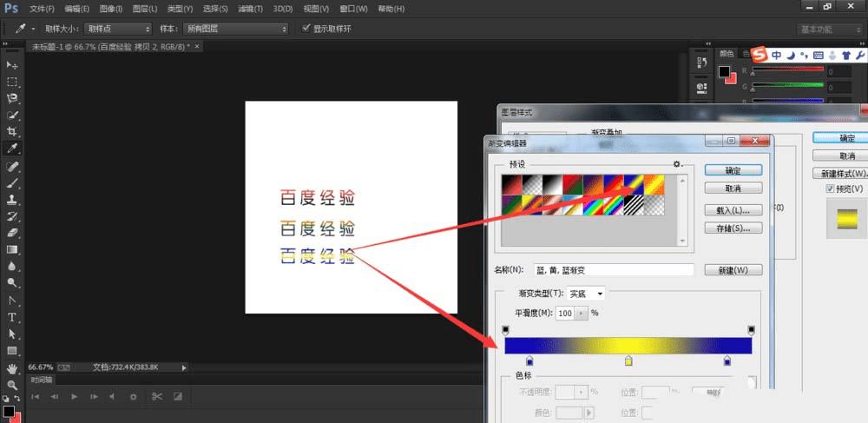Screen dimensions: 868x423
Task: Select the Rectangular Marquee tool
Action: click(11, 82)
